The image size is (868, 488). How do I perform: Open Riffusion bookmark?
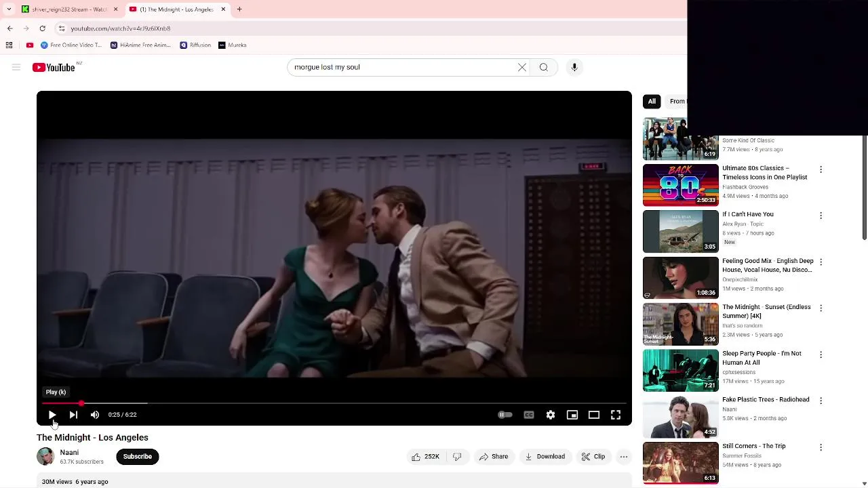195,45
